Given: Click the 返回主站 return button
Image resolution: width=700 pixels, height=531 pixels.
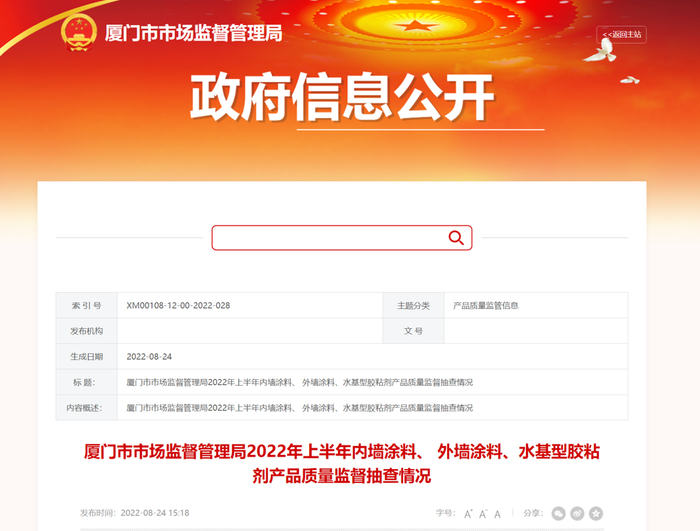Looking at the screenshot, I should pos(621,34).
